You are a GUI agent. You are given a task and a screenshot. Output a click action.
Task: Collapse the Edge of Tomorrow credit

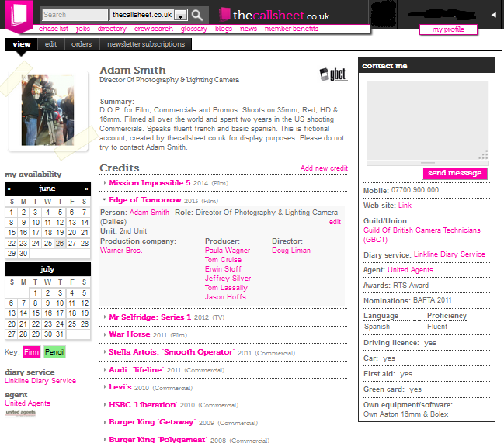click(x=104, y=199)
